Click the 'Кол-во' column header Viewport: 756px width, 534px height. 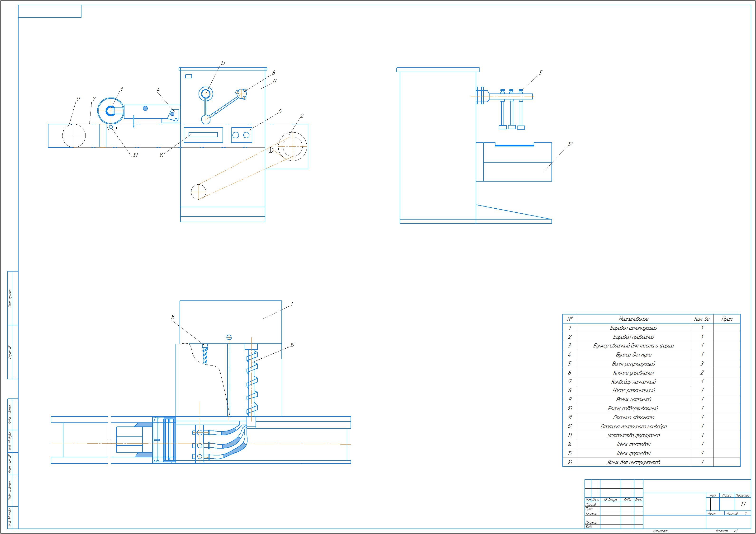[701, 319]
